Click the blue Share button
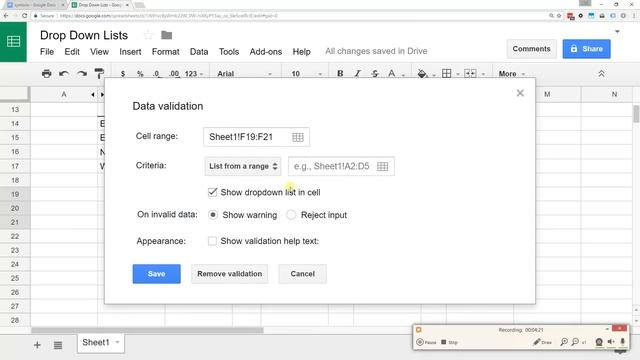 (587, 49)
